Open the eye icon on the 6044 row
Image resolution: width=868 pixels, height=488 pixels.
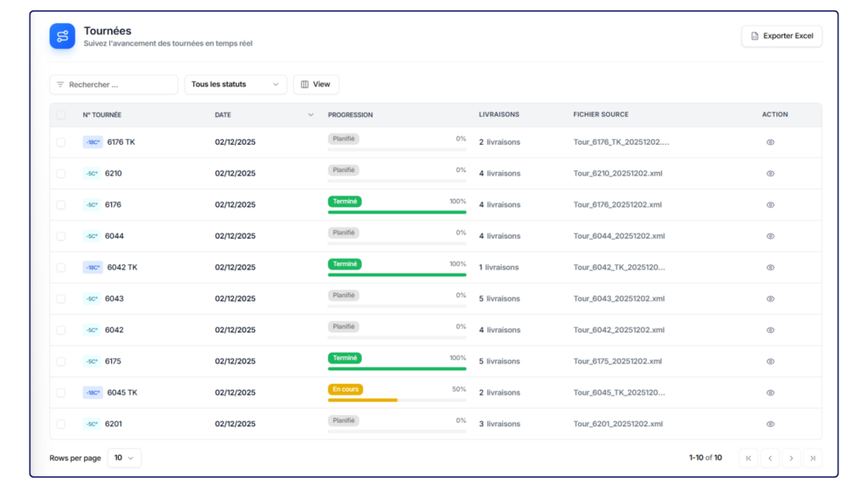[x=771, y=236]
